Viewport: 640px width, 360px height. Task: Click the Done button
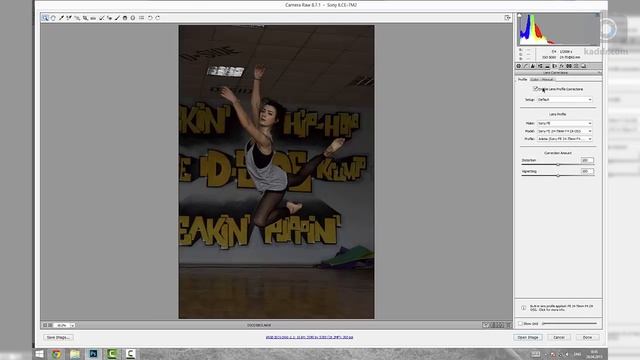(x=587, y=338)
